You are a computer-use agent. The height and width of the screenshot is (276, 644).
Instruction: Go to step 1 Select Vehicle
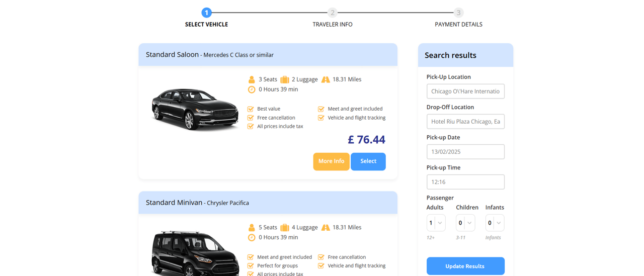point(206,13)
